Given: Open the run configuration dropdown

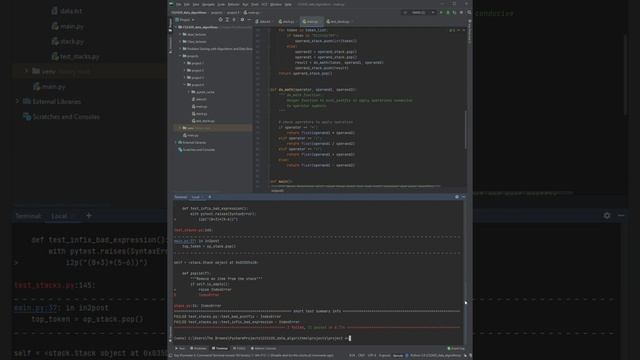Looking at the screenshot, I should click(419, 13).
